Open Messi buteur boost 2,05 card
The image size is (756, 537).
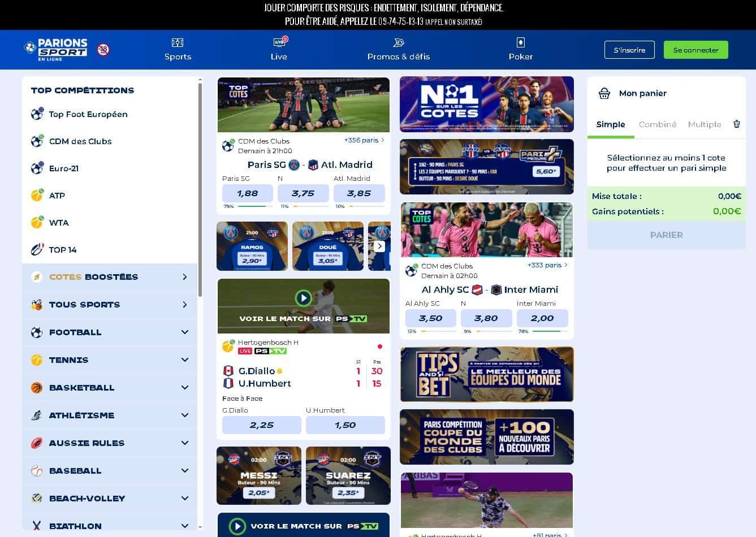pos(259,475)
